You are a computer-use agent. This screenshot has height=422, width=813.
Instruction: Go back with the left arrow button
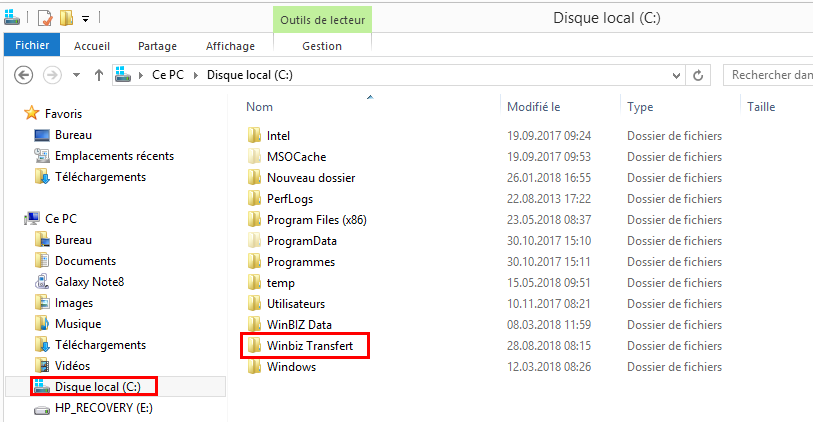pos(24,75)
